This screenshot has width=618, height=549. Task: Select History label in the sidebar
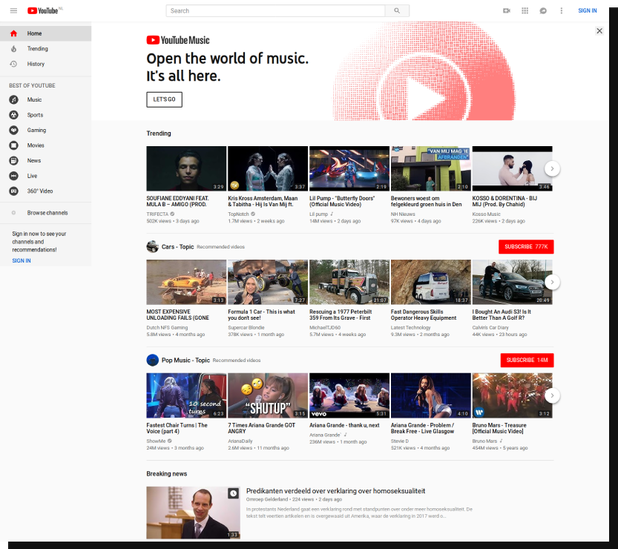click(x=35, y=64)
